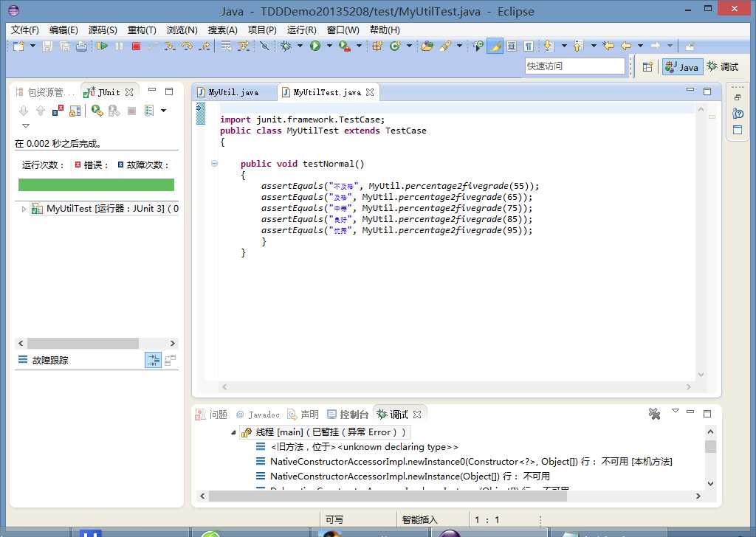756x537 pixels.
Task: Click the Step Over icon
Action: 187,46
